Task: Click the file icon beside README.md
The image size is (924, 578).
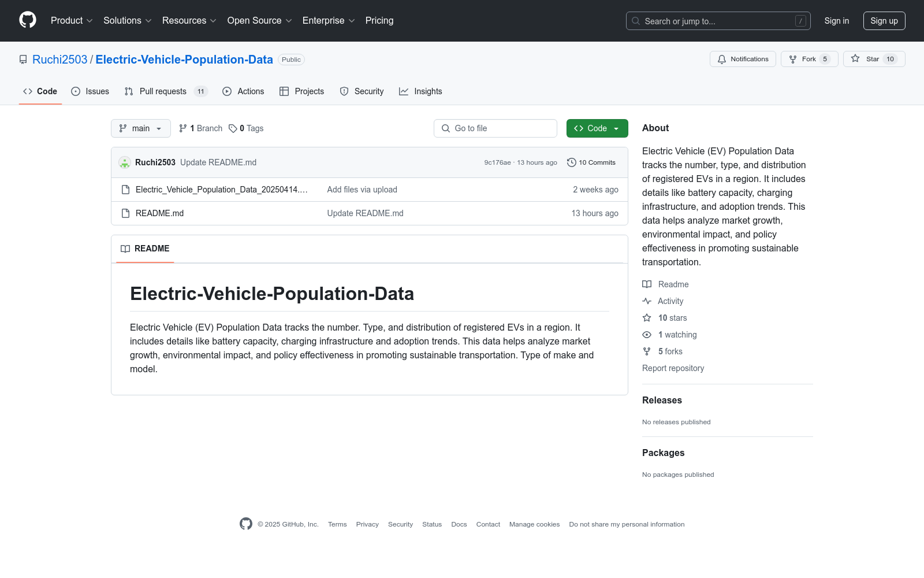Action: 125,213
